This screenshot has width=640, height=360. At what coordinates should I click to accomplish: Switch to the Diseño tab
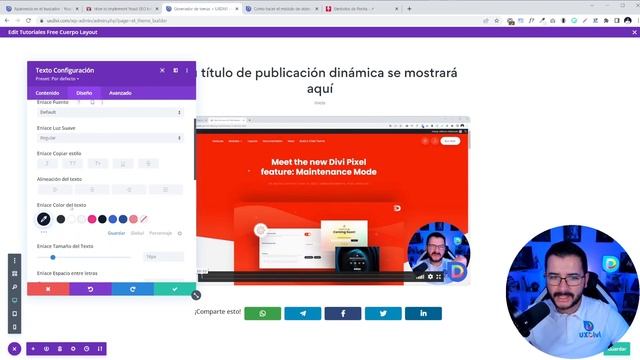[x=84, y=93]
